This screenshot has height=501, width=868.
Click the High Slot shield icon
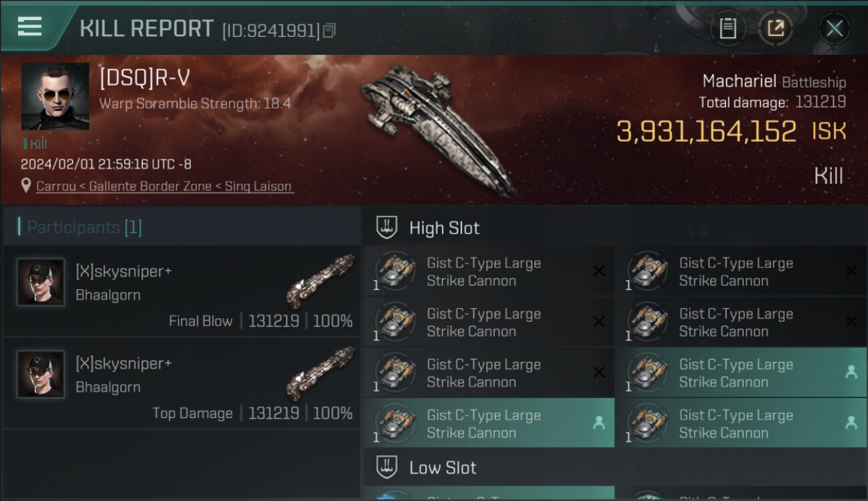pyautogui.click(x=387, y=227)
